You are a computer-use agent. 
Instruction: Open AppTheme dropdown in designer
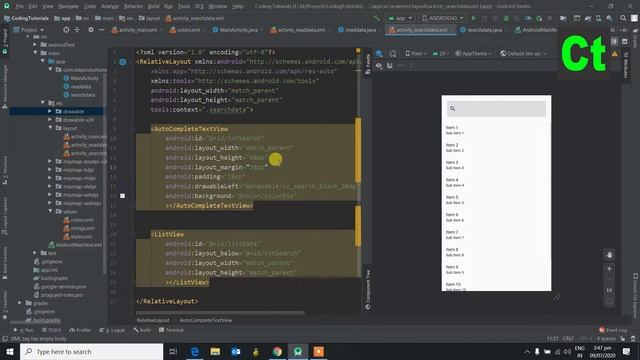473,53
